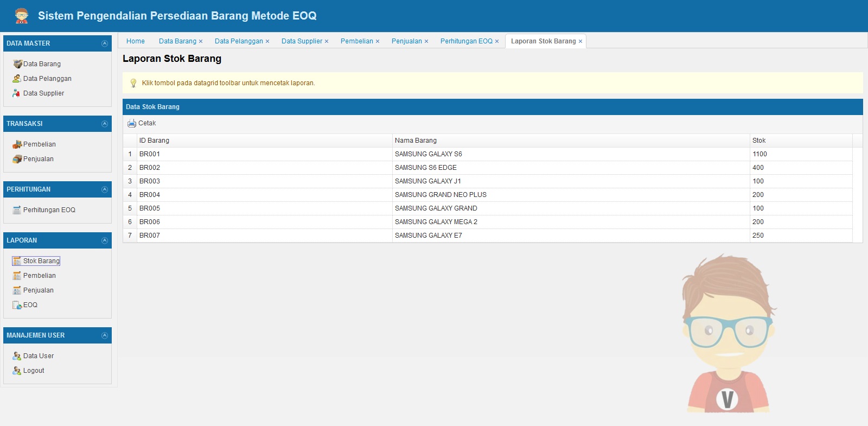
Task: Click the Stok Barang report icon
Action: point(17,261)
